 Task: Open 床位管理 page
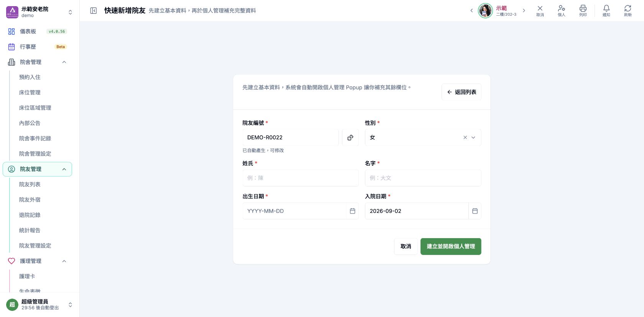tap(30, 93)
